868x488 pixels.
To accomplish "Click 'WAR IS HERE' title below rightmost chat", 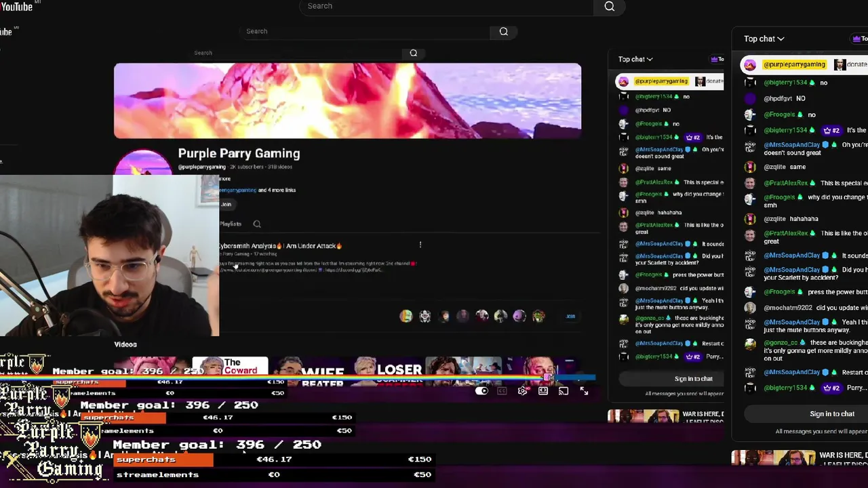I will click(x=843, y=455).
